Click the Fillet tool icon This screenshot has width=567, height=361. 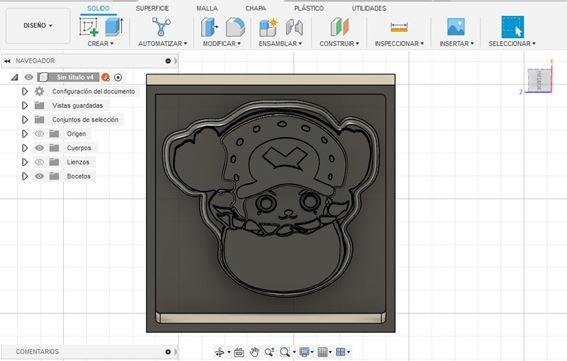coord(235,27)
